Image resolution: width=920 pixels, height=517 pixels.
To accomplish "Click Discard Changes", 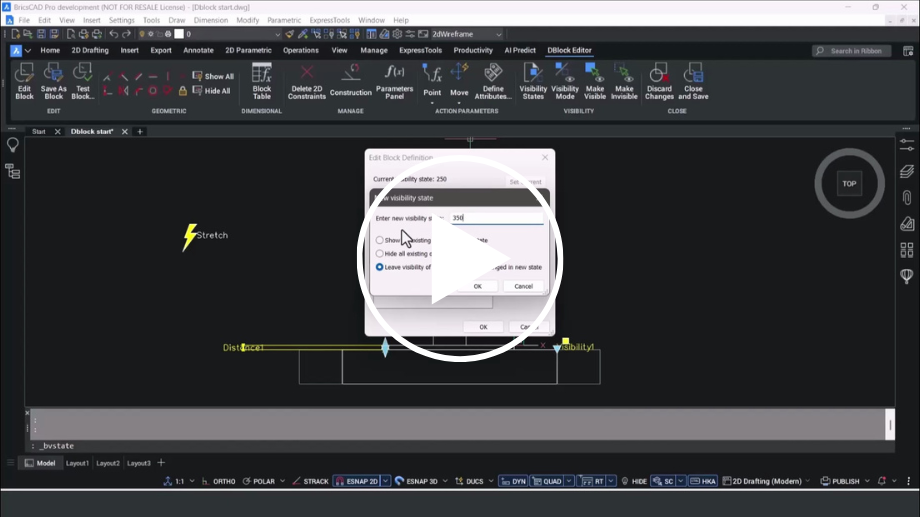I will click(x=659, y=81).
